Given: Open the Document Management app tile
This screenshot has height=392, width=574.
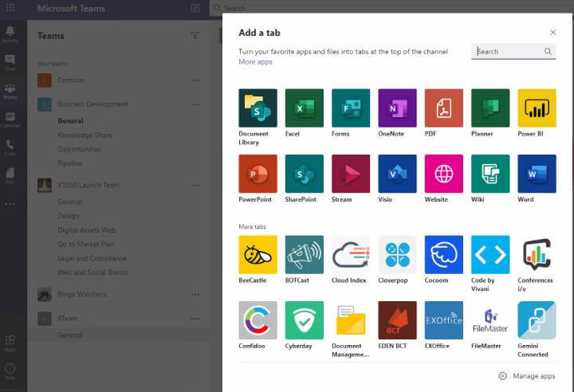Looking at the screenshot, I should point(351,320).
